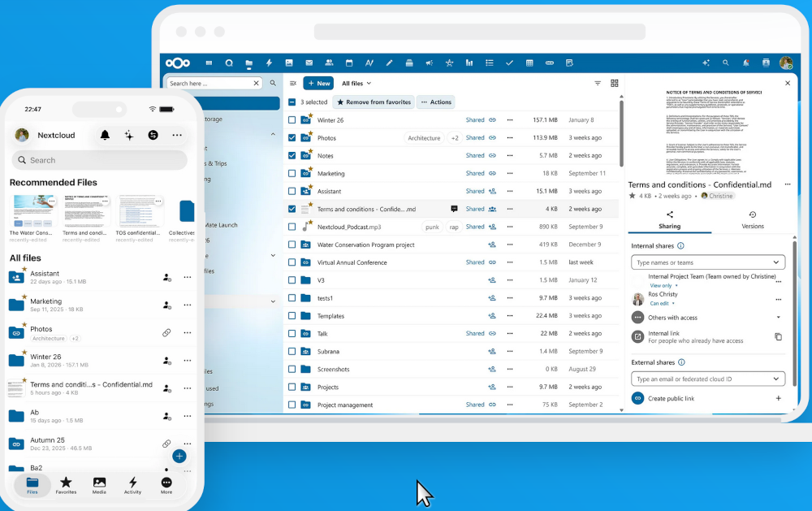Open Notes pencil icon in top bar

[x=389, y=63]
